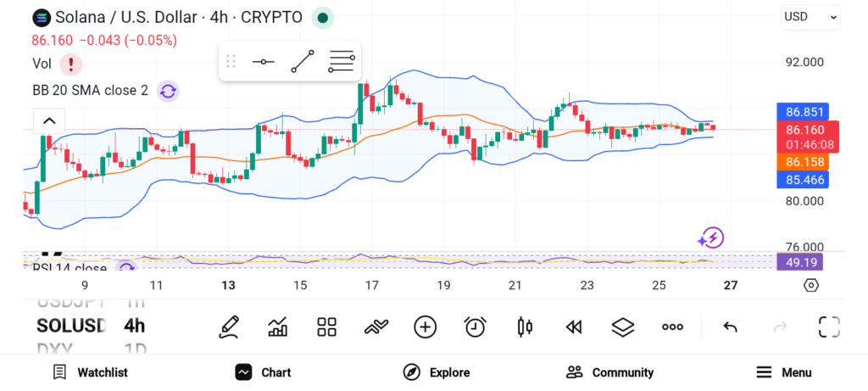868x391 pixels.
Task: Select the drawing pencil tool
Action: pos(228,327)
